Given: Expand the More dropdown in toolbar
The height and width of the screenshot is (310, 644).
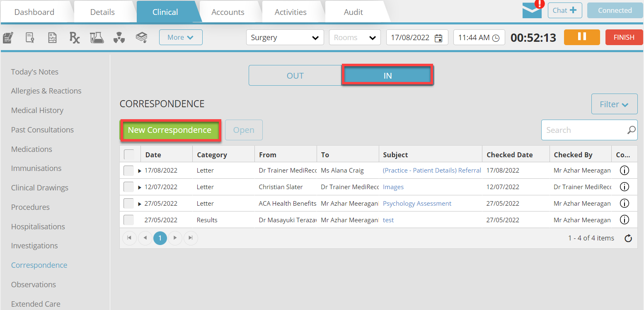Looking at the screenshot, I should [x=181, y=37].
